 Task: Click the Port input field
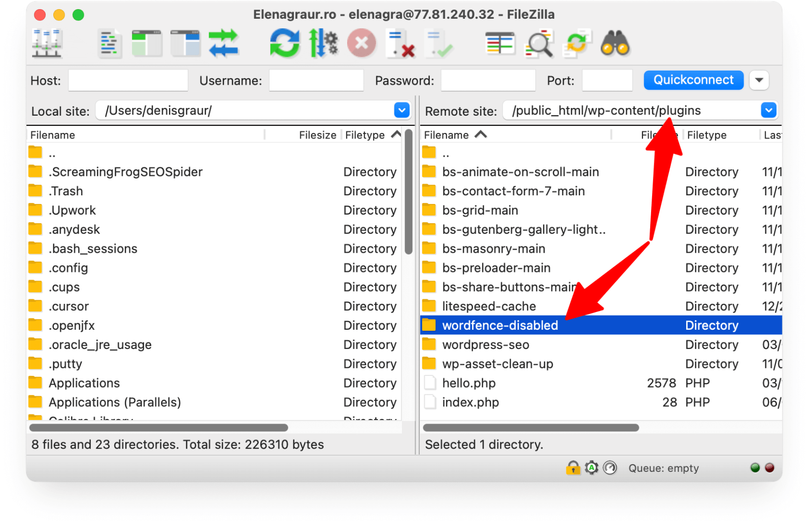point(607,80)
